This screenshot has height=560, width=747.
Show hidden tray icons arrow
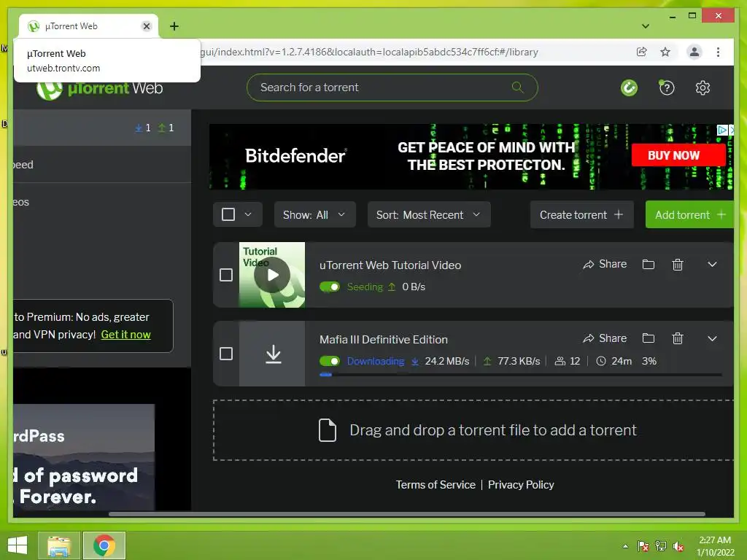(625, 546)
